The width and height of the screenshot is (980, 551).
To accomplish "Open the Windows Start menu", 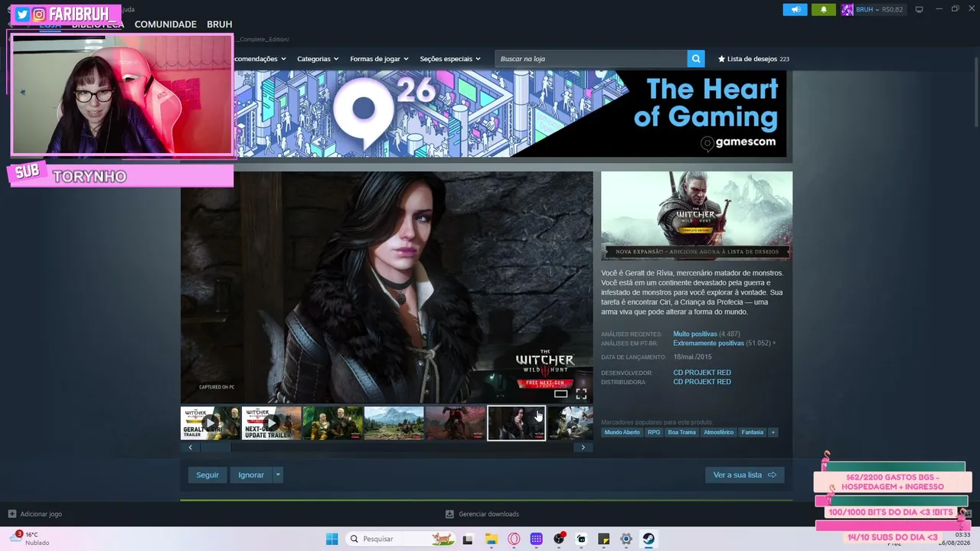I will [x=332, y=539].
